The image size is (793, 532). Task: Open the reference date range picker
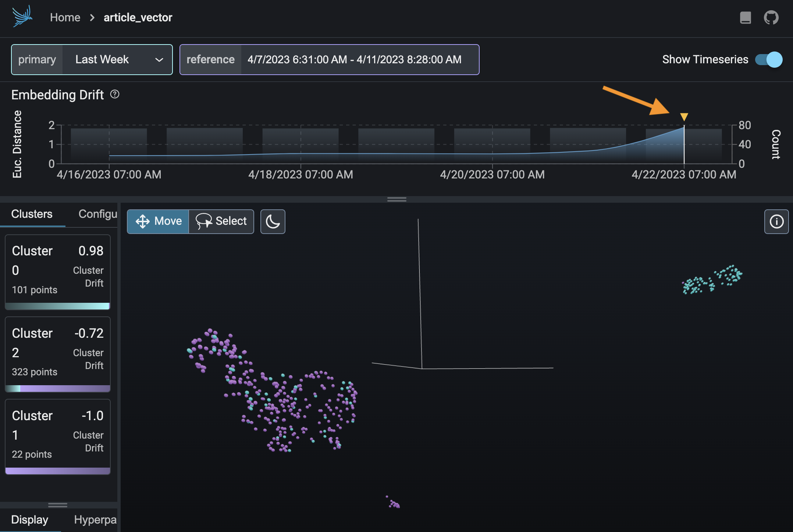(354, 60)
